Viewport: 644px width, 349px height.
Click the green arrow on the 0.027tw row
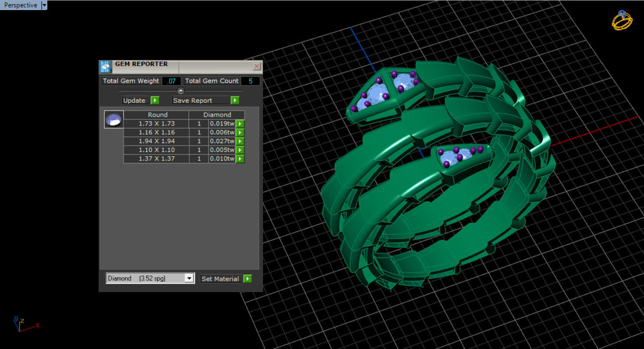(240, 141)
